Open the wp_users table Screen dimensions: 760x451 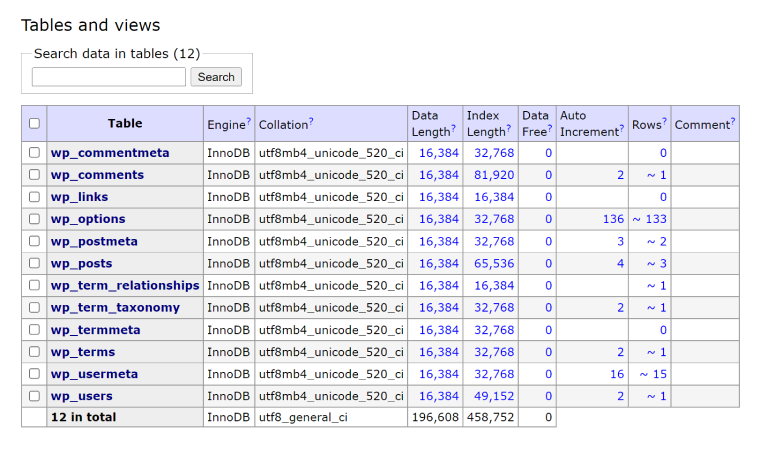[81, 396]
